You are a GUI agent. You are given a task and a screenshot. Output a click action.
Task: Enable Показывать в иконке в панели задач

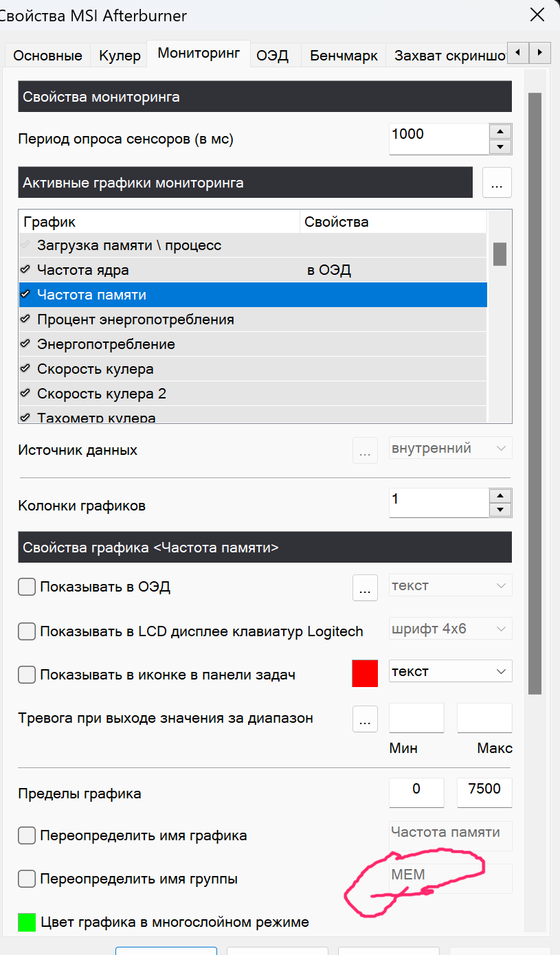click(27, 675)
